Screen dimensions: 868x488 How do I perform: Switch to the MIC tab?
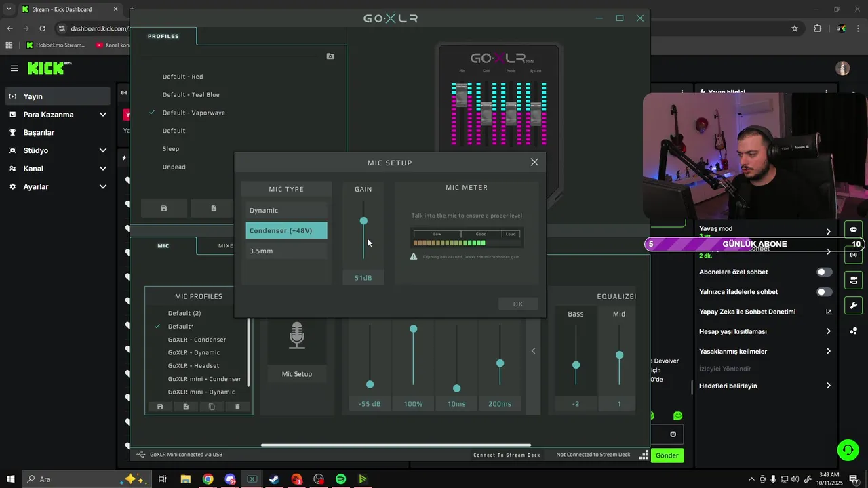point(163,245)
